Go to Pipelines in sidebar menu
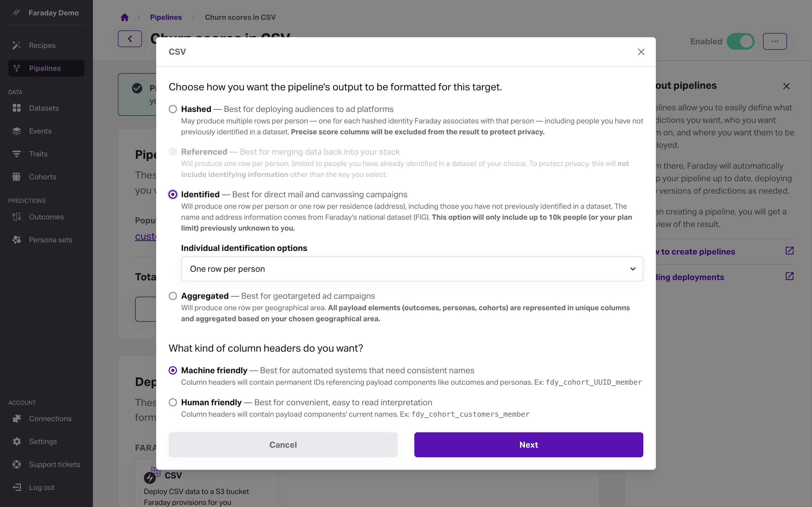 45,68
